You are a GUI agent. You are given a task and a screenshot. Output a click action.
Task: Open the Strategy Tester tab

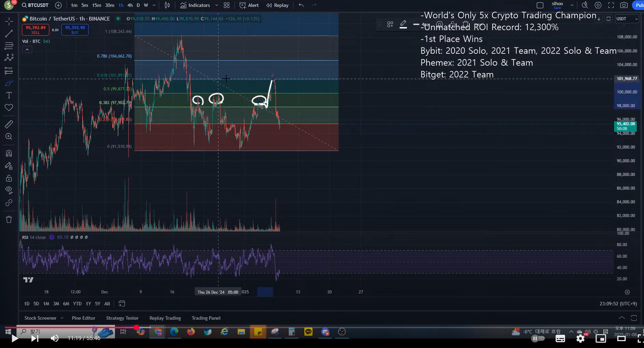click(x=122, y=318)
